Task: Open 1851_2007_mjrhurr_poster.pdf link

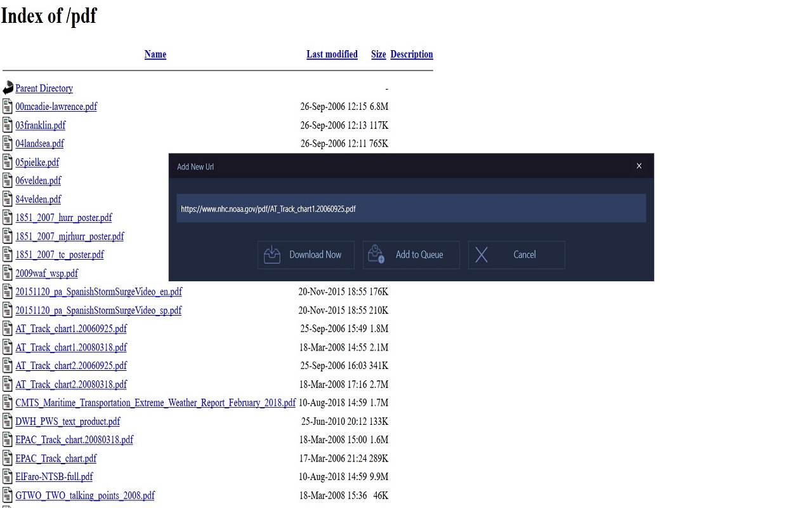Action: tap(70, 236)
